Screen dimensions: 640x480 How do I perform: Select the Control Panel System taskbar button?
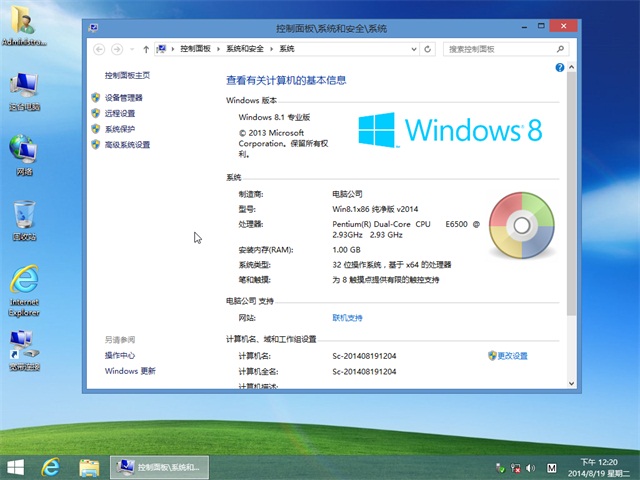point(160,467)
